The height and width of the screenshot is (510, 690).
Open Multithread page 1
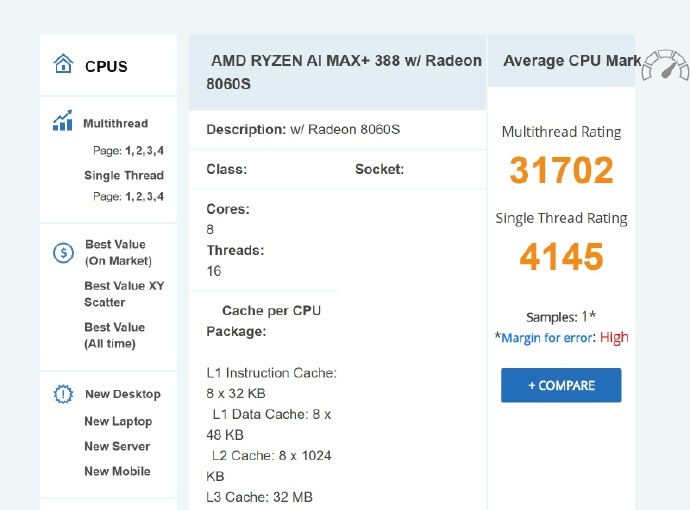point(128,150)
